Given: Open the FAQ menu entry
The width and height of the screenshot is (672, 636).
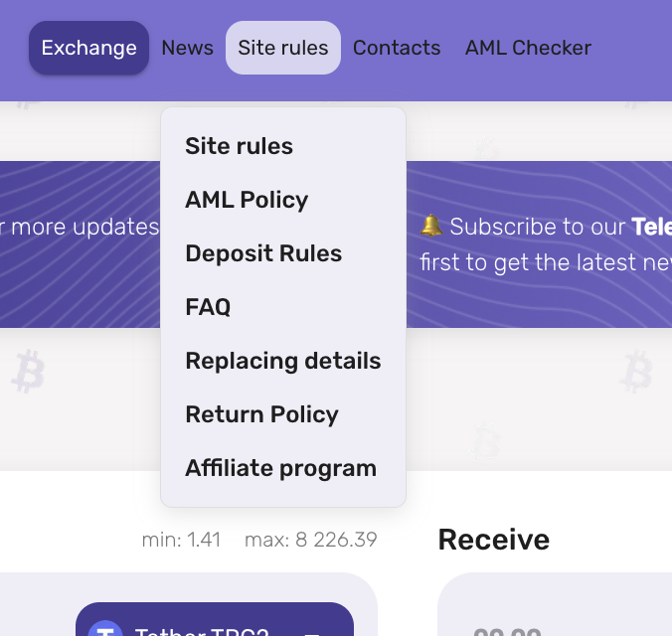Looking at the screenshot, I should [x=208, y=307].
